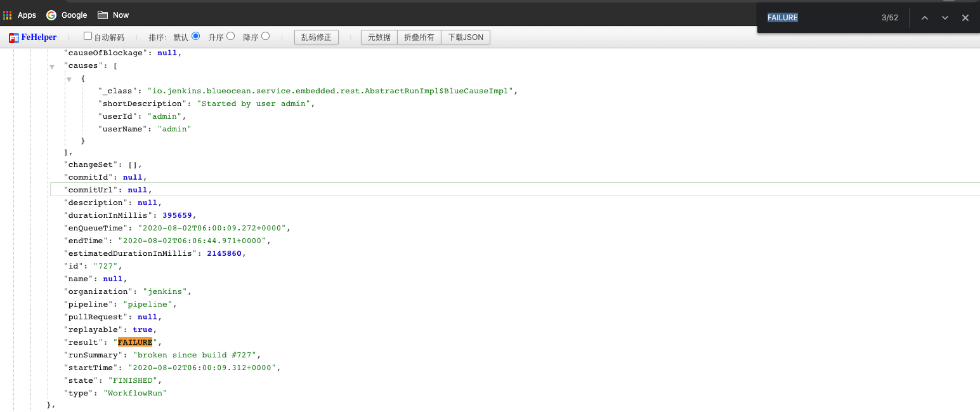Click the "_class" BlueCauseImpl value

tap(330, 91)
